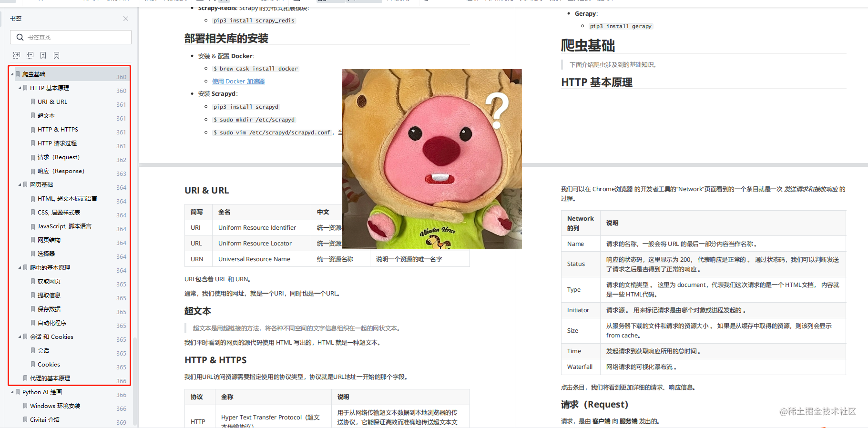The height and width of the screenshot is (428, 868).
Task: Click the 部署相关库的安装 heading
Action: pyautogui.click(x=226, y=39)
